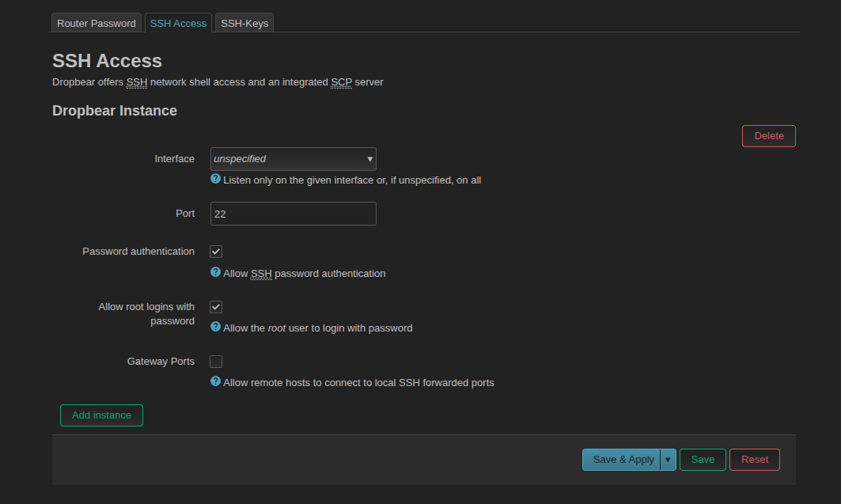The image size is (841, 504).
Task: Select the SSH Access tab
Action: click(x=178, y=24)
